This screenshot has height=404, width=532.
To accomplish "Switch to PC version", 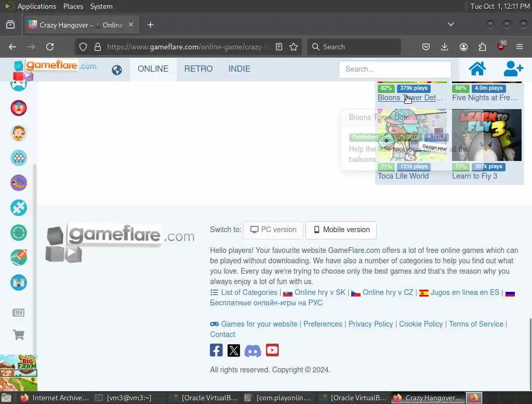I will coord(273,230).
